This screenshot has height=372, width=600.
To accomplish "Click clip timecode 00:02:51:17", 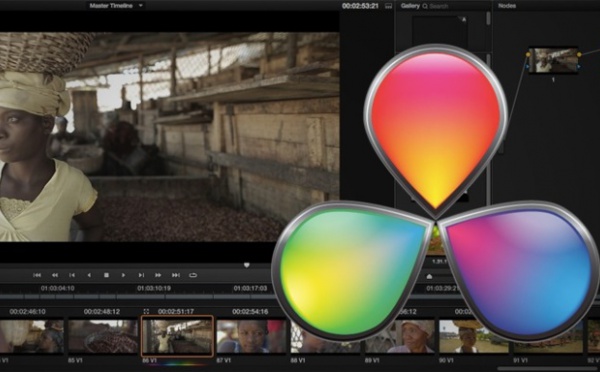I will click(176, 312).
